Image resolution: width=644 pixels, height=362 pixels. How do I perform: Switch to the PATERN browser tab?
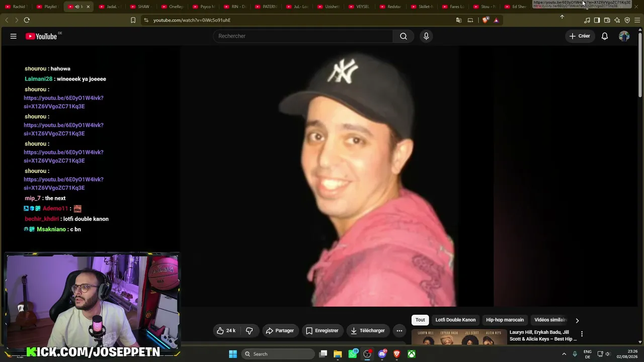click(x=265, y=7)
